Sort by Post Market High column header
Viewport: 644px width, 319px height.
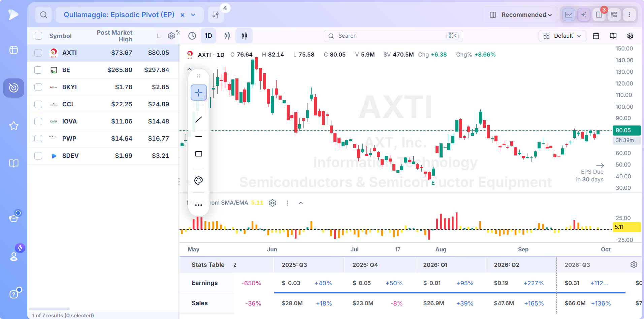(115, 36)
